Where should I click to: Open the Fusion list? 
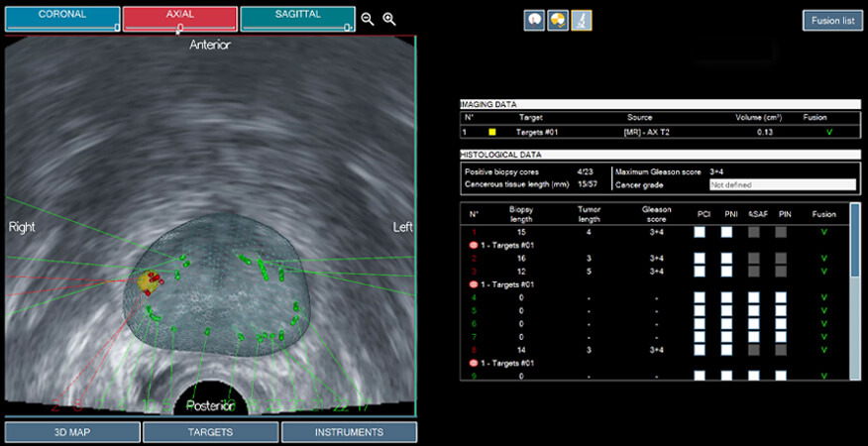pos(832,21)
